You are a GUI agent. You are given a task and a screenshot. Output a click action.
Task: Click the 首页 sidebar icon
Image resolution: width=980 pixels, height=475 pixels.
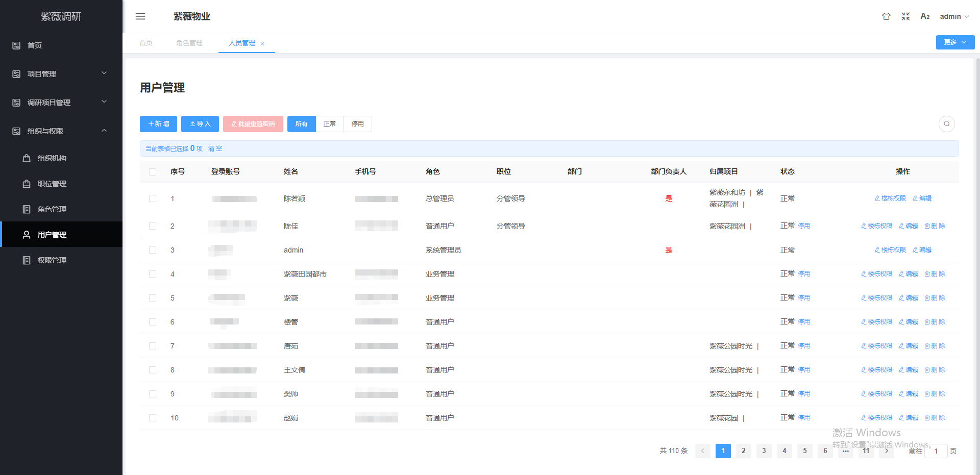tap(16, 45)
